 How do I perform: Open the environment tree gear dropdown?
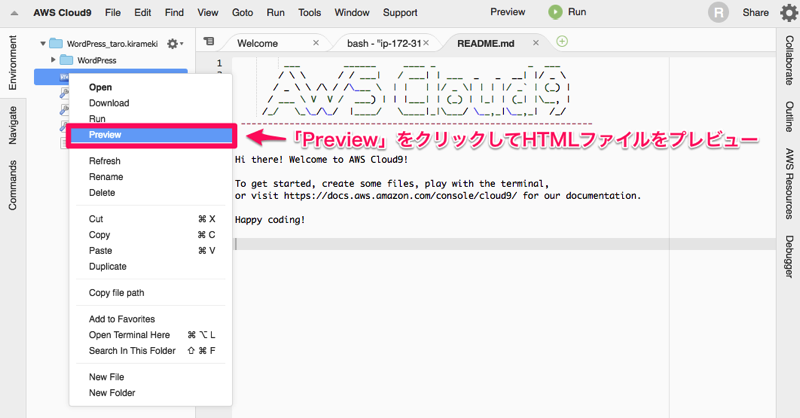[x=175, y=44]
